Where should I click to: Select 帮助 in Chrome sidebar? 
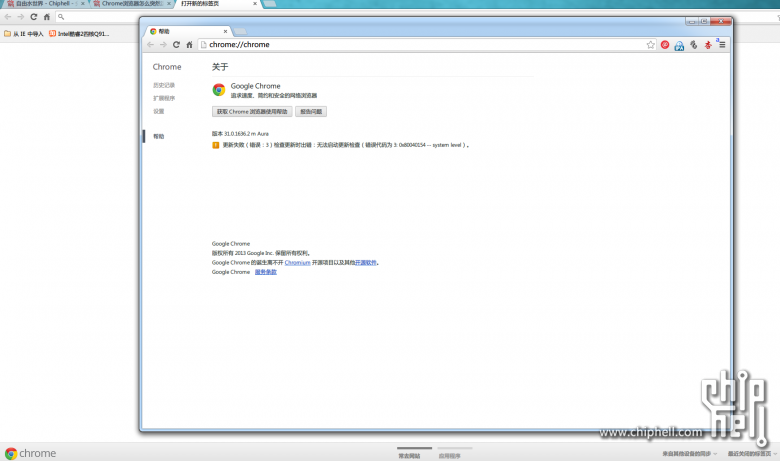pyautogui.click(x=158, y=136)
